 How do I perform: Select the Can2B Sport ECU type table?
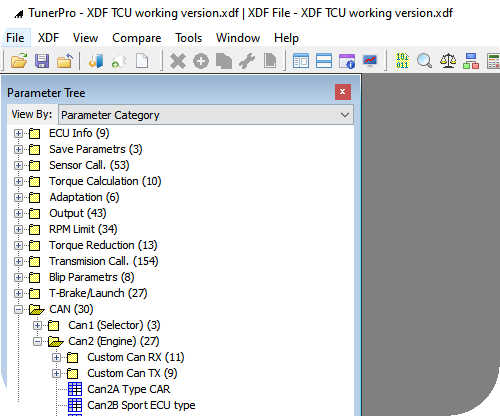click(141, 405)
